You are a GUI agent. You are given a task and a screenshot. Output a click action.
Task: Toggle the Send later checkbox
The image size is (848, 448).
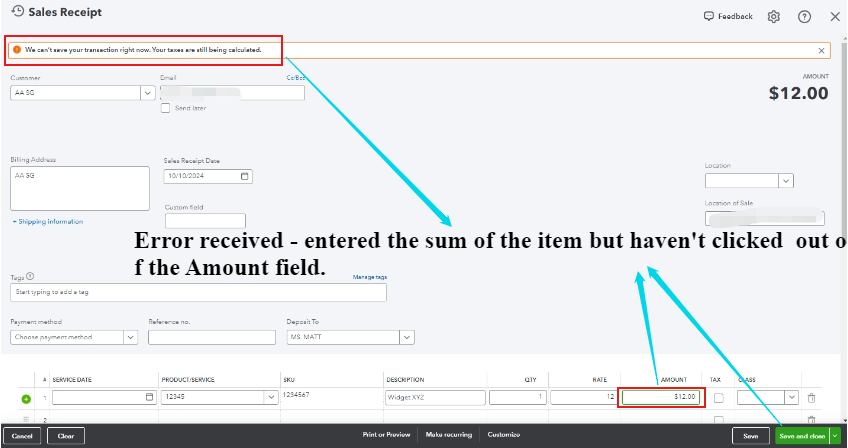pos(165,108)
